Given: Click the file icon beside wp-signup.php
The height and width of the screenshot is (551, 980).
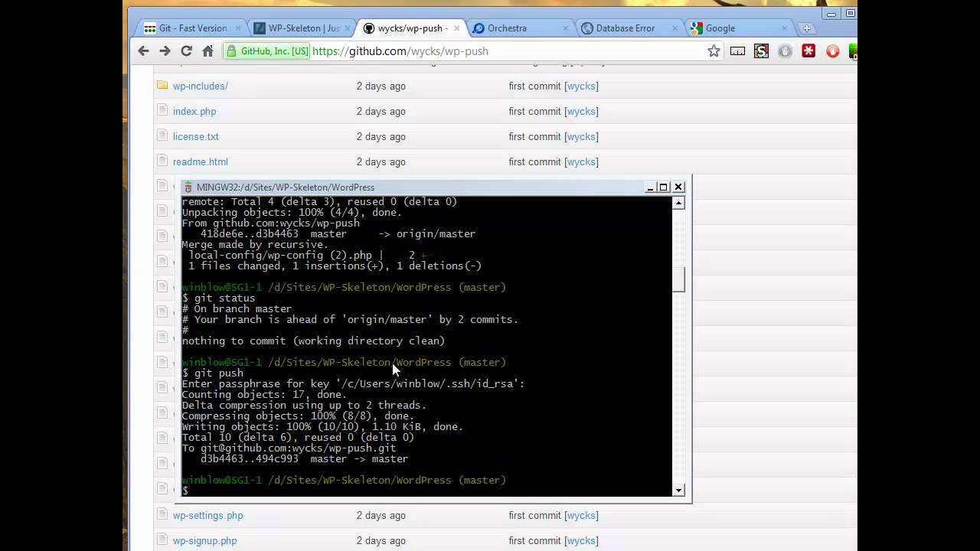Looking at the screenshot, I should coord(162,540).
